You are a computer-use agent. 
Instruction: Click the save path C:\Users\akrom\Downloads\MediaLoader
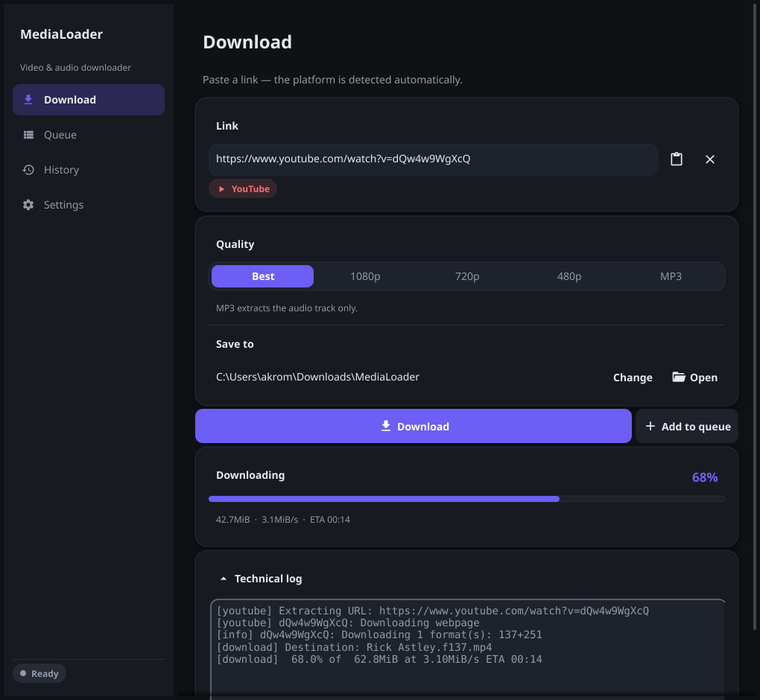(x=317, y=377)
